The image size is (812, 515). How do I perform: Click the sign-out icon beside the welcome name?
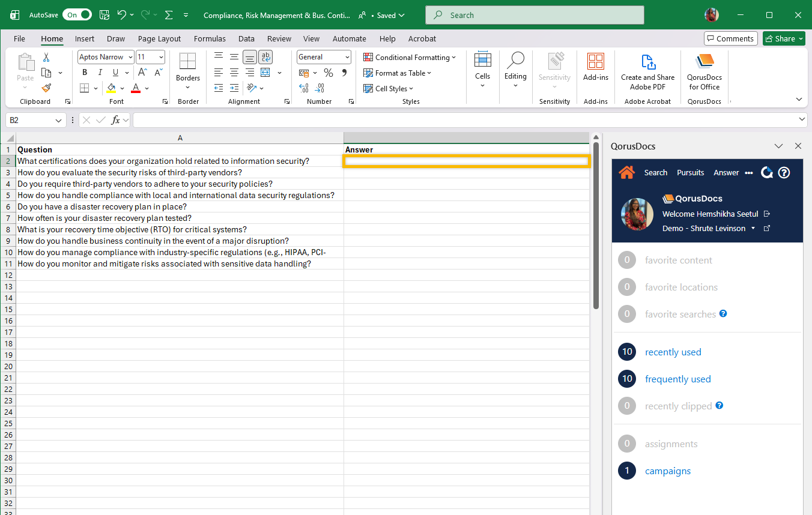tap(767, 214)
